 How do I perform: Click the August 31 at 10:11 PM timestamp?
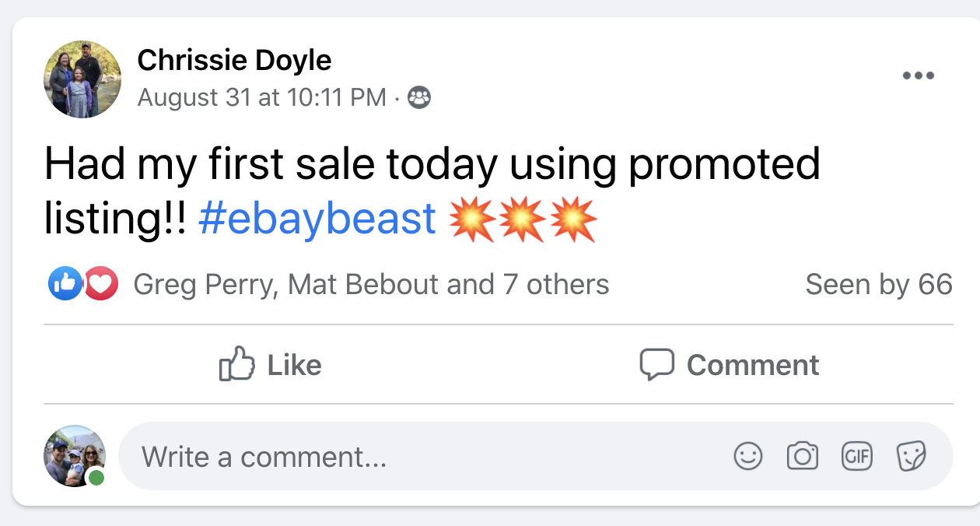261,97
